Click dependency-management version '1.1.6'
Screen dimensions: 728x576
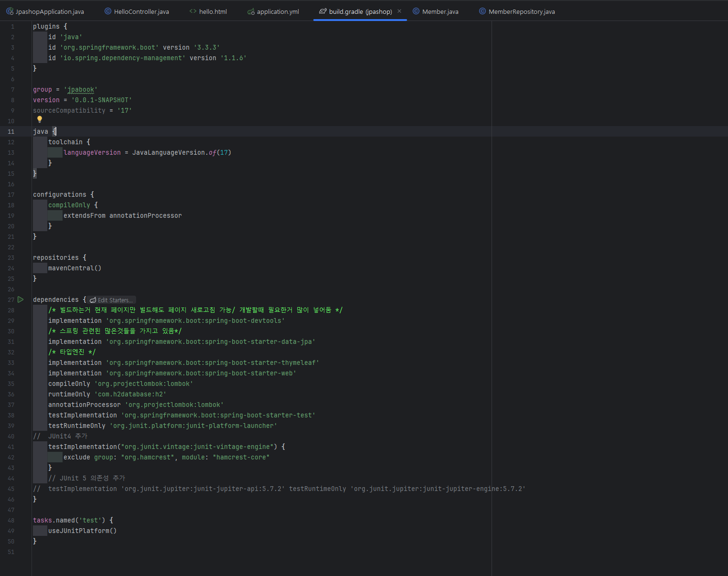pyautogui.click(x=234, y=58)
